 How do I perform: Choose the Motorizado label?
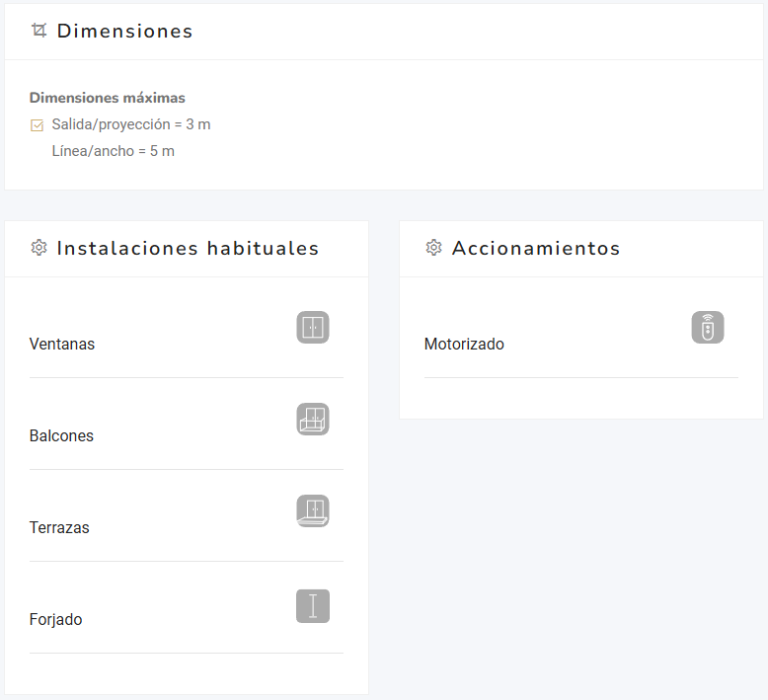pyautogui.click(x=464, y=345)
